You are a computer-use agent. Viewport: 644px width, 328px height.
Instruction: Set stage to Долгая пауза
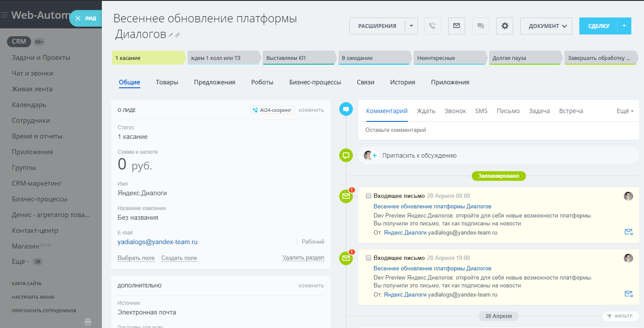tap(526, 58)
